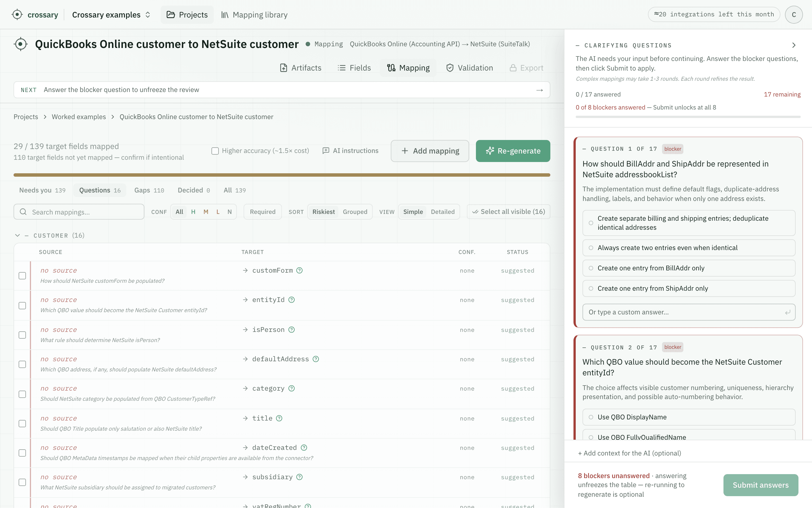
Task: Click the crossary logo icon
Action: point(17,14)
